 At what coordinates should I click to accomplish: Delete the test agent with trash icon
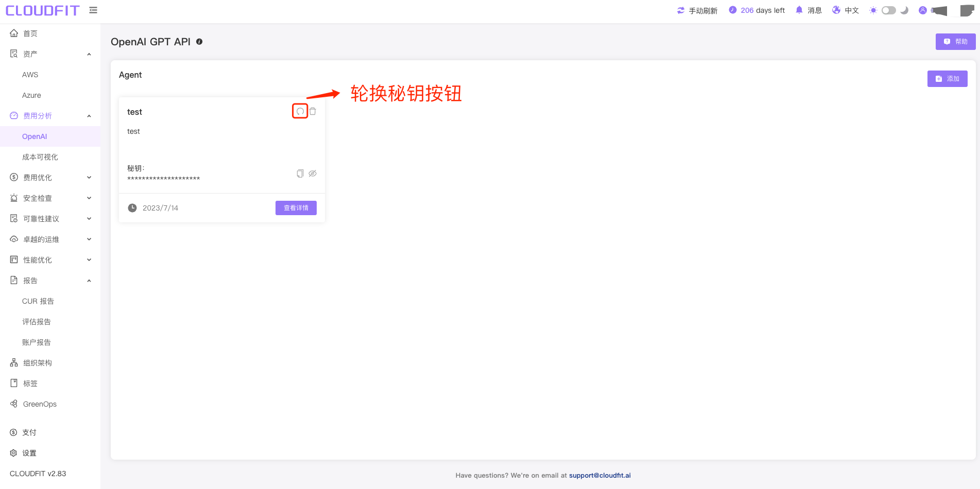click(313, 111)
